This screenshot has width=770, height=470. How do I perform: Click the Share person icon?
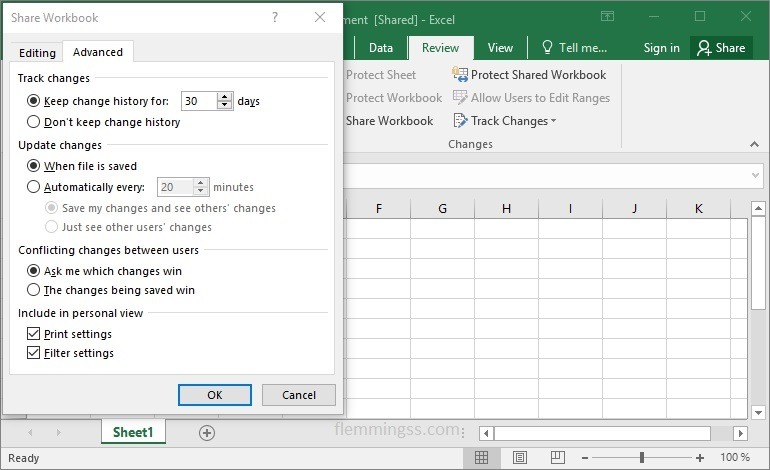click(x=704, y=48)
